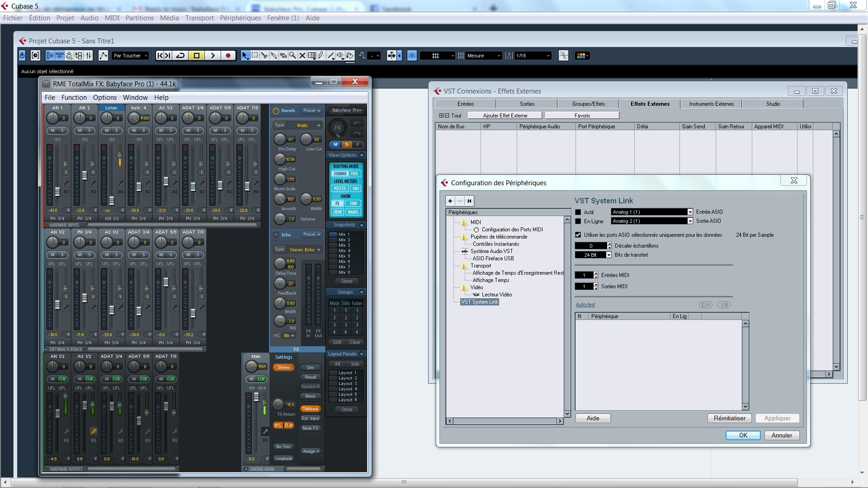Switch to the Studio tab
This screenshot has height=488, width=868.
coord(773,104)
